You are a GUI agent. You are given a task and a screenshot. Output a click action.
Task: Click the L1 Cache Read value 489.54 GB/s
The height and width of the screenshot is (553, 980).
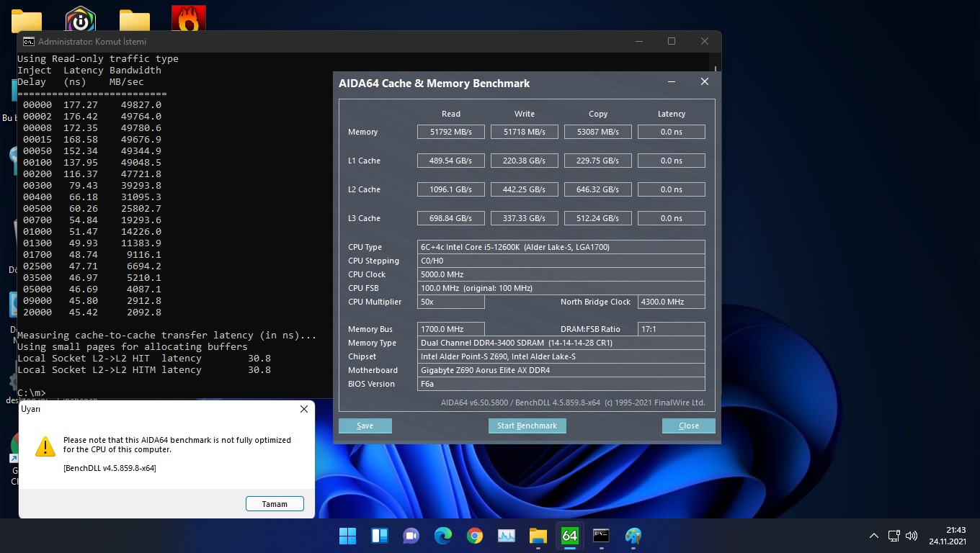[451, 161]
